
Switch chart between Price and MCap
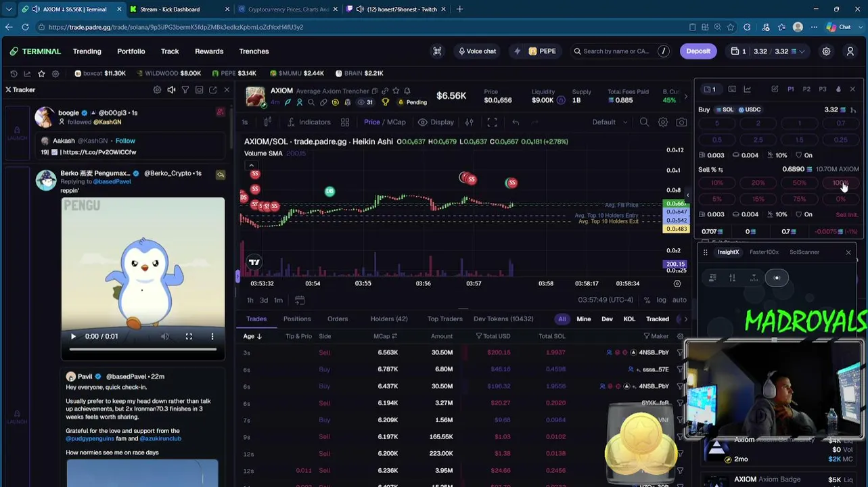[x=385, y=122]
